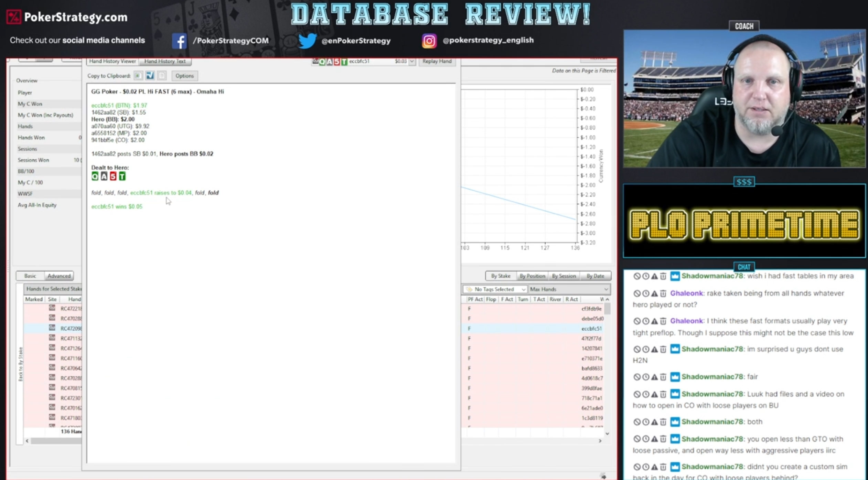Click the Instagram logo in the banner
This screenshot has height=480, width=868.
(429, 41)
